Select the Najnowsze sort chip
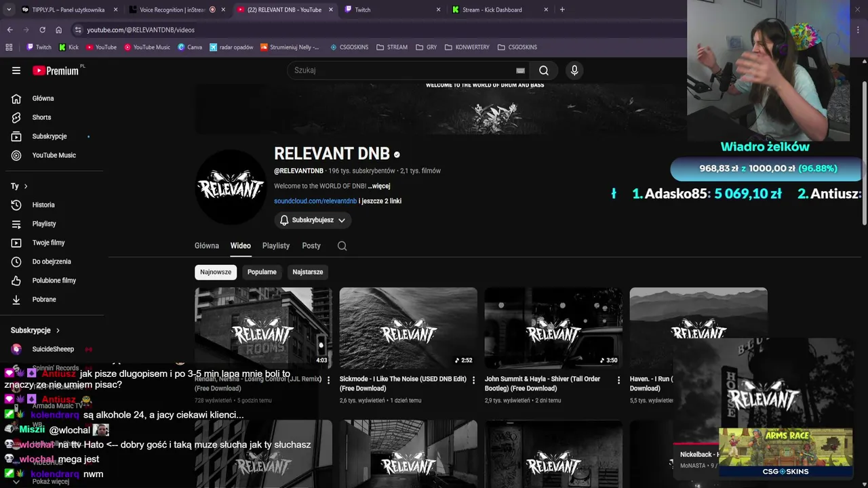Screen dimensions: 868x488 [216, 272]
